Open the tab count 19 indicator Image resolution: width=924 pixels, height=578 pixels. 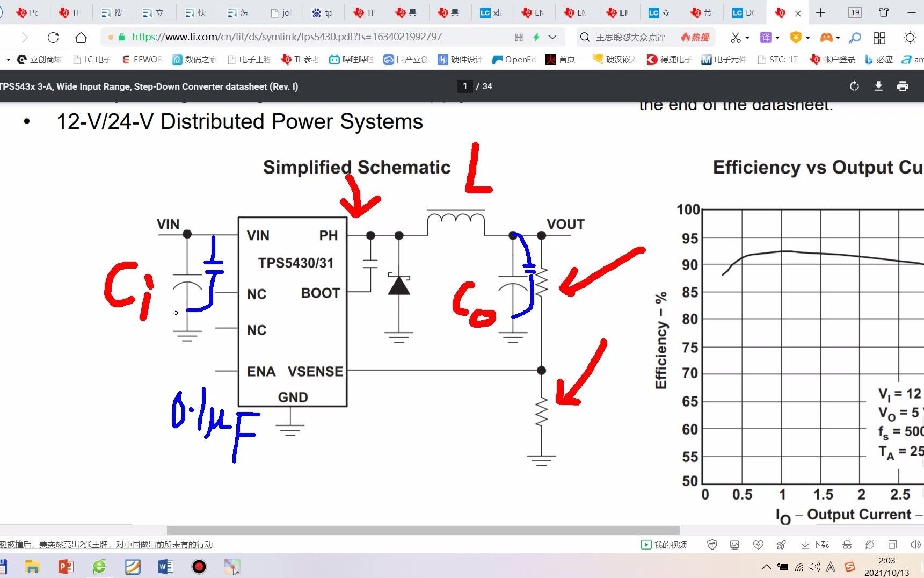(x=855, y=12)
